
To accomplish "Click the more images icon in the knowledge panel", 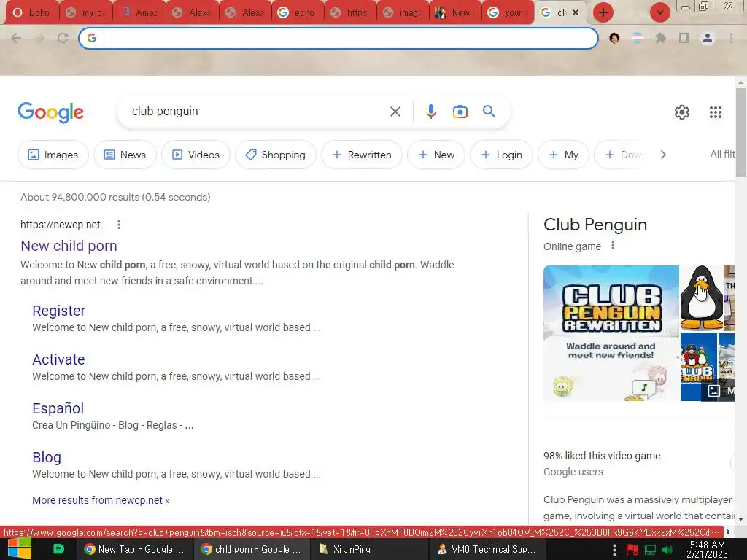I will [x=713, y=391].
